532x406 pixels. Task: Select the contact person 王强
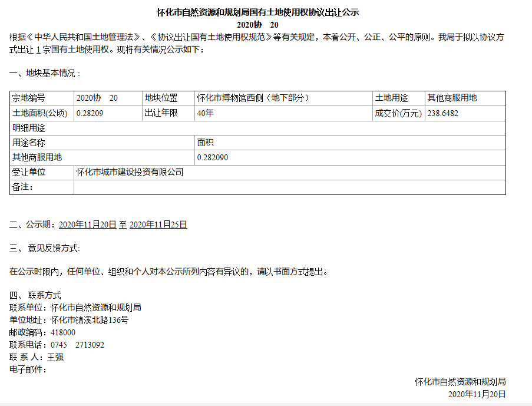click(55, 357)
